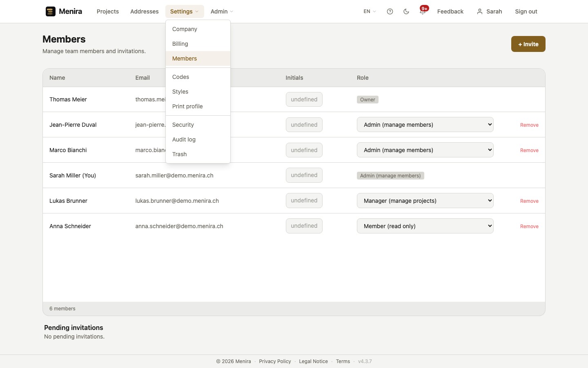Go to the Projects nav tab

coord(108,11)
